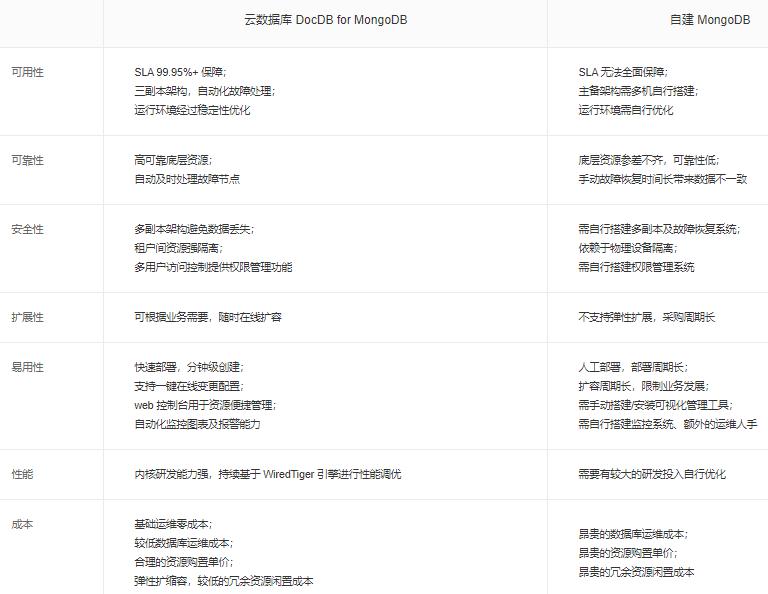This screenshot has height=594, width=768.
Task: Select the line 支持一键在线变更配置
Action: (x=189, y=386)
